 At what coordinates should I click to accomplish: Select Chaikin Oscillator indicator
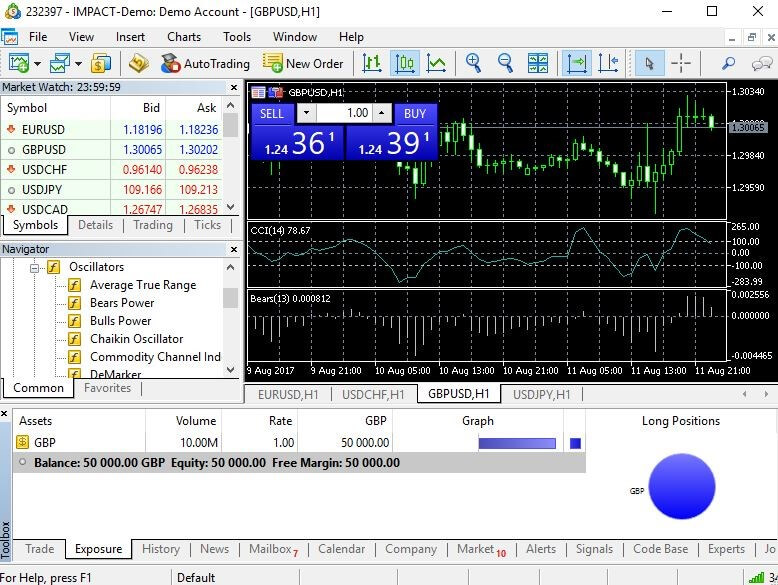pos(136,338)
